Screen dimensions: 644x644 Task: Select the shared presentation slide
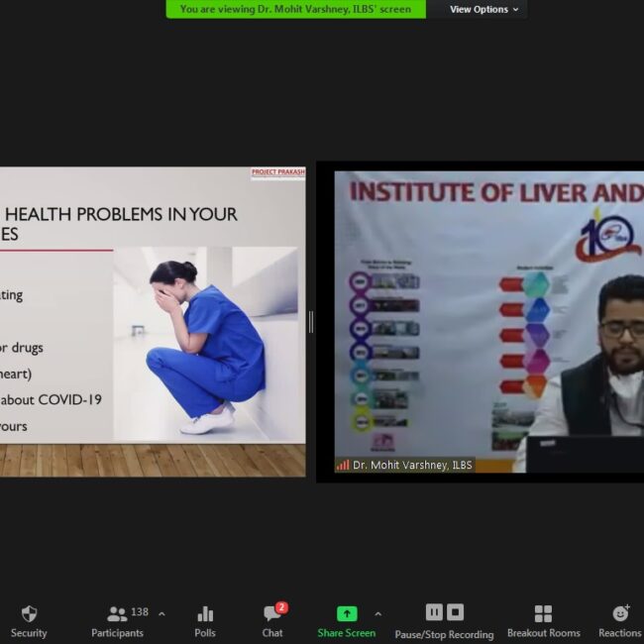click(153, 322)
